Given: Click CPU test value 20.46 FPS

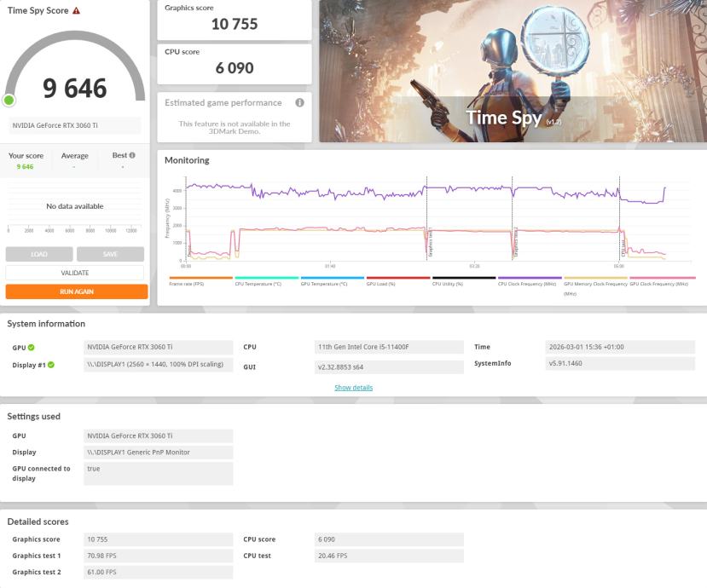Looking at the screenshot, I should tap(389, 556).
